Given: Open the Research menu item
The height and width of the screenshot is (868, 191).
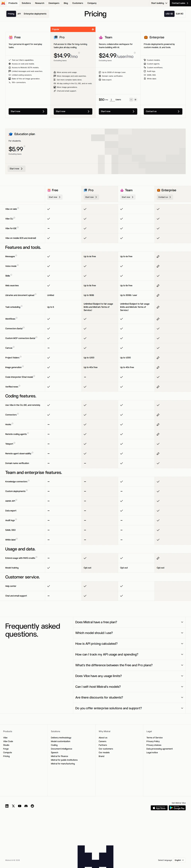Looking at the screenshot, I should 40,3.
